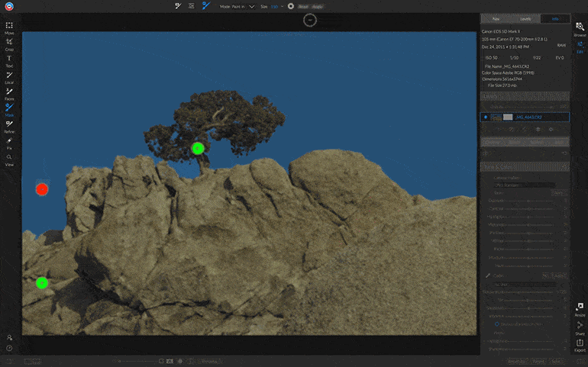Choose the masking bug tool icon
588x367 pixels.
[192, 6]
